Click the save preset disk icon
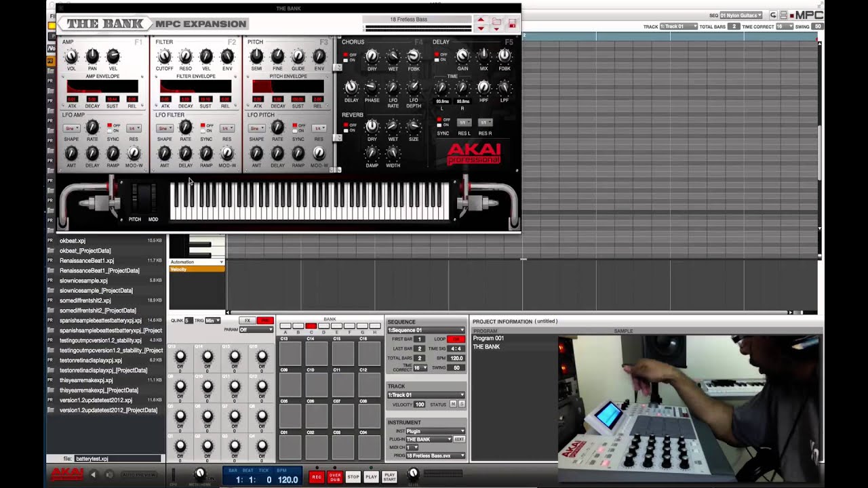 point(512,24)
